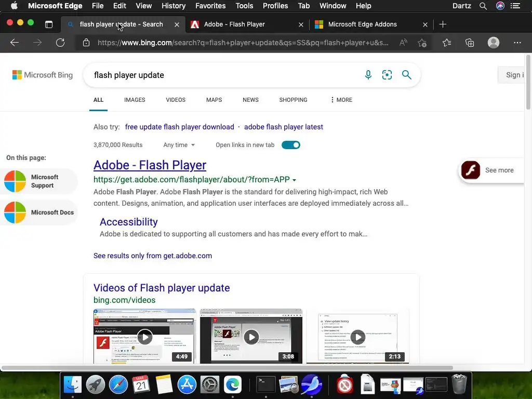Open Adobe - Flash Player result link

click(x=150, y=165)
